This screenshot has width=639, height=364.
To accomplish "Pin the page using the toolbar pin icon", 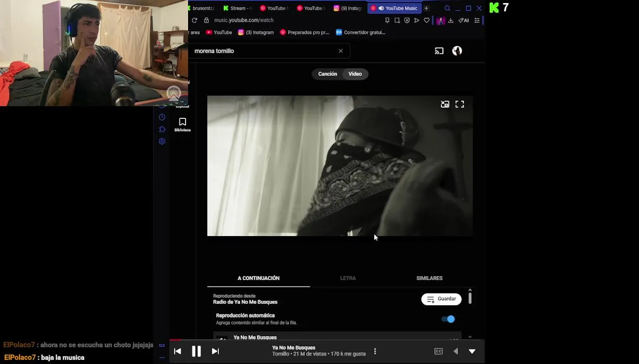I will [x=387, y=20].
